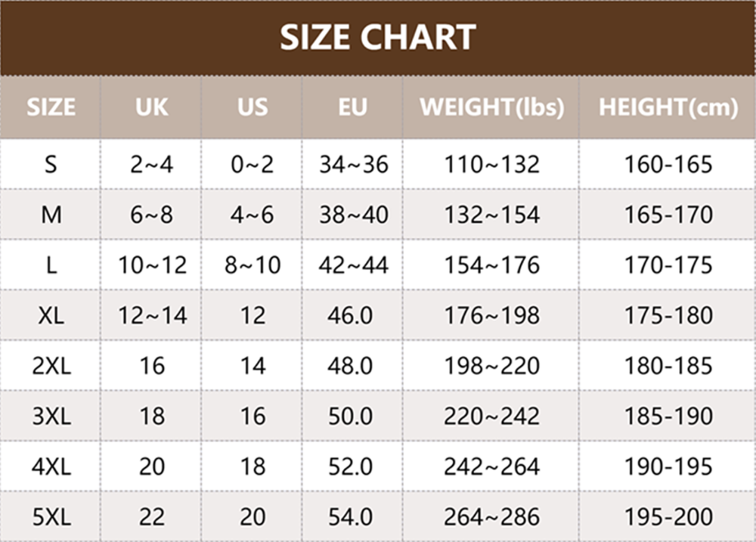Click the SIZE column header
This screenshot has height=542, width=756.
51,107
